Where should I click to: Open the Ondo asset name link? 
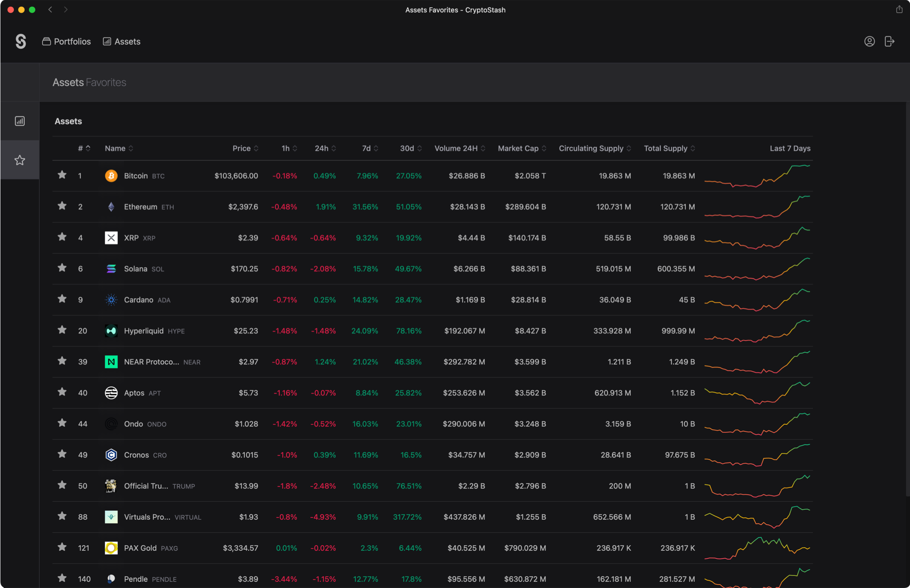coord(133,424)
